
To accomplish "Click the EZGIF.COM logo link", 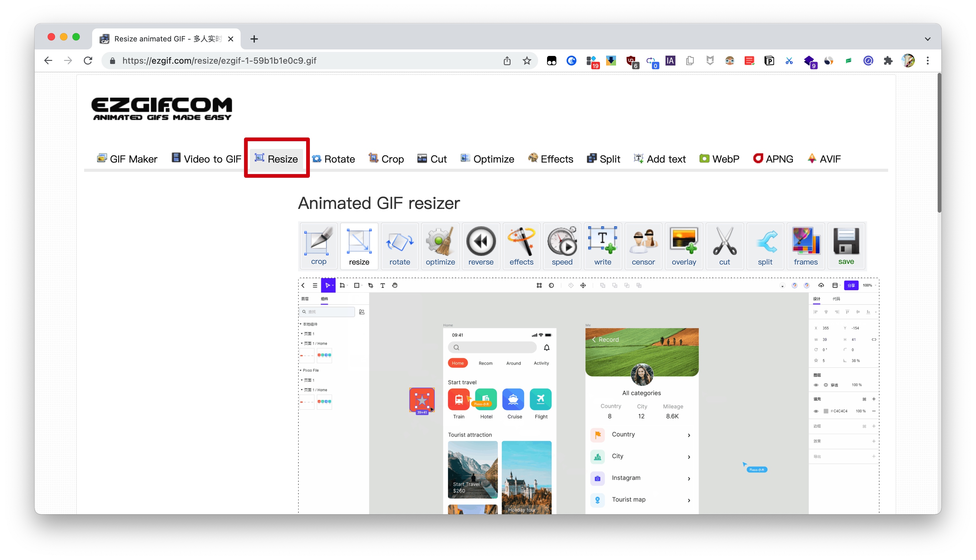I will coord(162,109).
